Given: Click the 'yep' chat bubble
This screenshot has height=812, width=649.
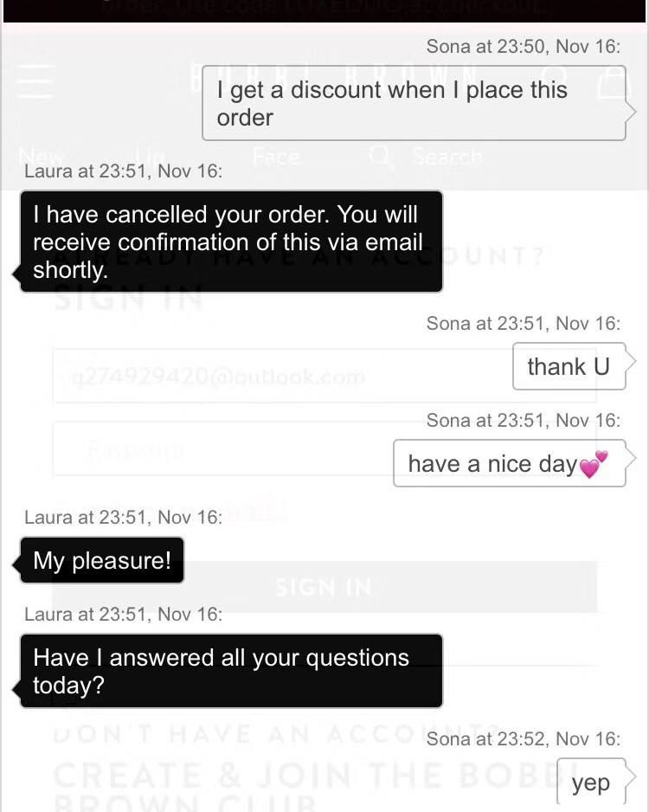Looking at the screenshot, I should click(x=590, y=783).
